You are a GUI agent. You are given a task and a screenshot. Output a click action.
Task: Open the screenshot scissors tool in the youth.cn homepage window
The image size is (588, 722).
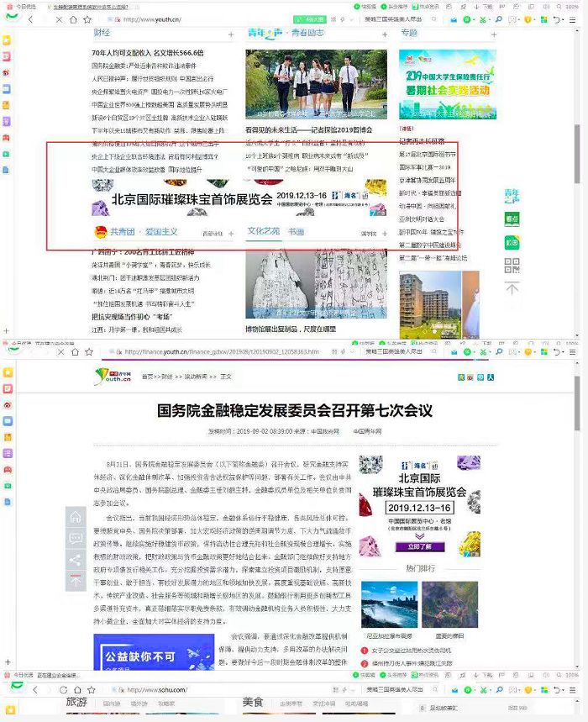click(x=483, y=20)
